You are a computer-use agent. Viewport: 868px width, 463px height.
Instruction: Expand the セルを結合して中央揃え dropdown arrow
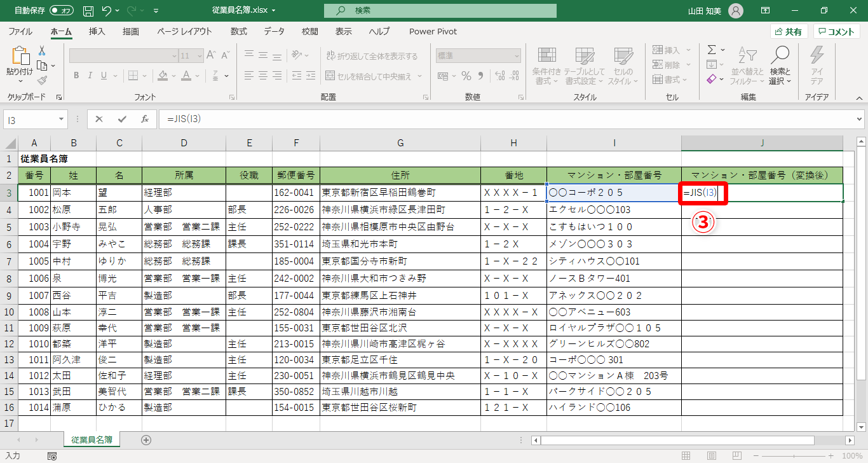click(418, 76)
